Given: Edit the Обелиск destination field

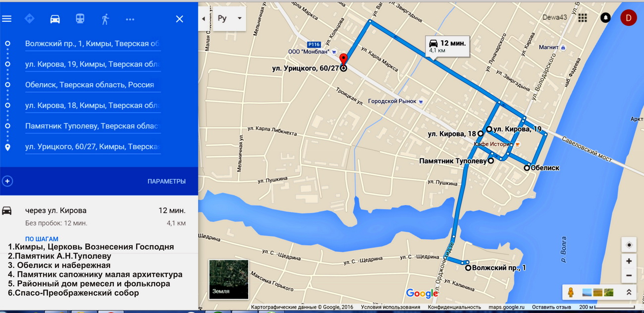Looking at the screenshot, I should coord(93,85).
